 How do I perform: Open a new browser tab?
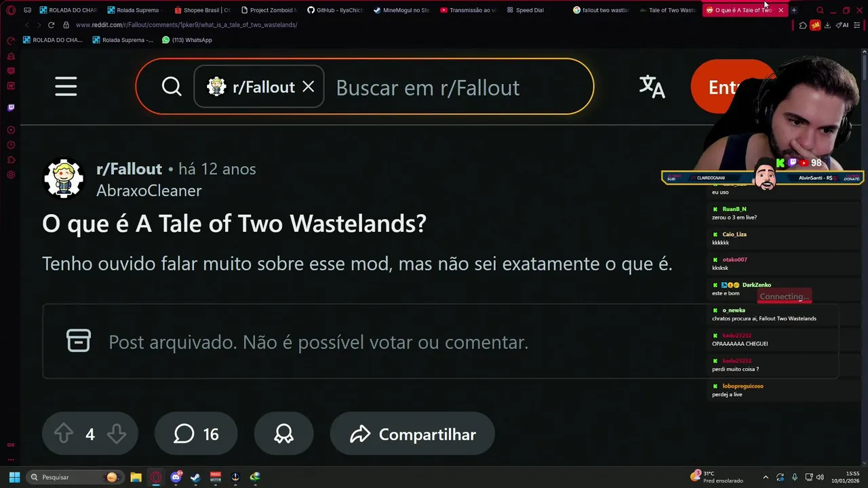pyautogui.click(x=793, y=10)
